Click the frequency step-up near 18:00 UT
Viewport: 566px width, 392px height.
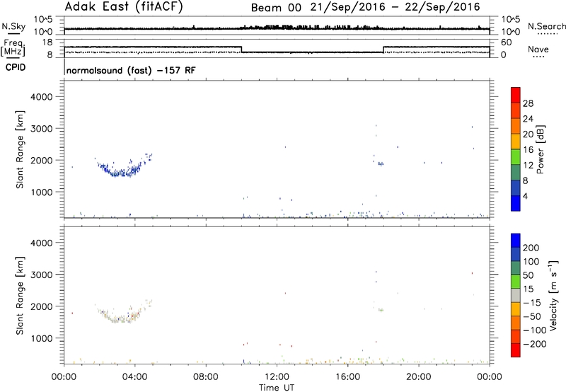383,50
